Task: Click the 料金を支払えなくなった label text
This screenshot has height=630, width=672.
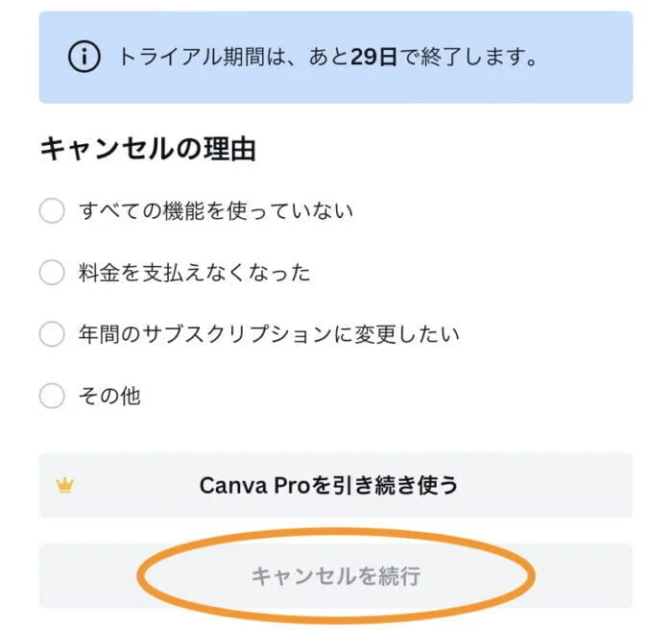Action: click(194, 273)
